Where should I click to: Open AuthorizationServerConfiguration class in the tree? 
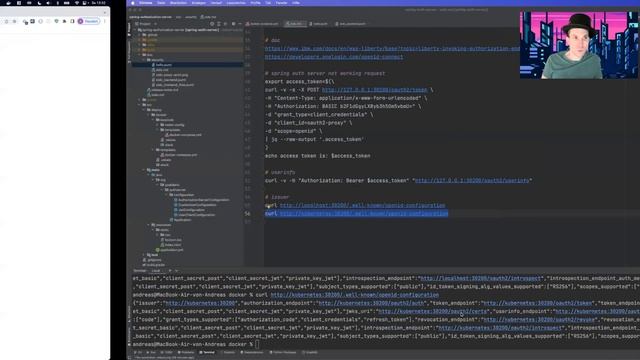pyautogui.click(x=203, y=200)
